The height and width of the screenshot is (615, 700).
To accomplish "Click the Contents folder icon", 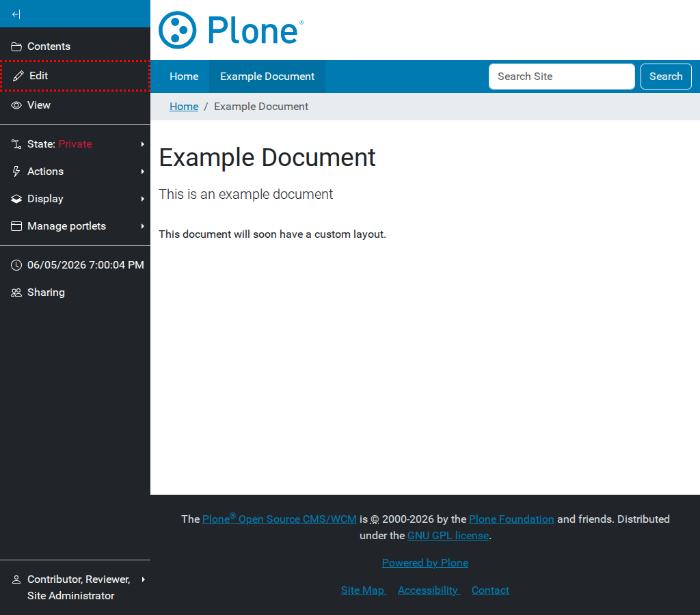I will [16, 46].
